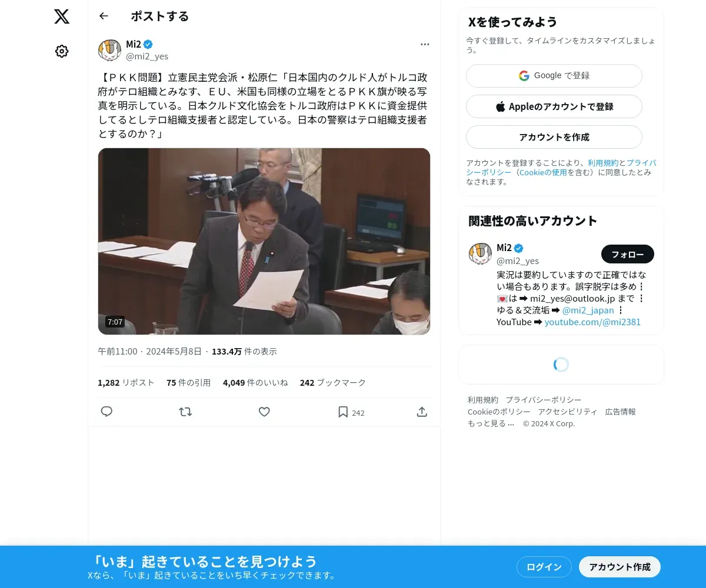
Task: Click blue verified badge next to Mi2 name
Action: coord(149,44)
